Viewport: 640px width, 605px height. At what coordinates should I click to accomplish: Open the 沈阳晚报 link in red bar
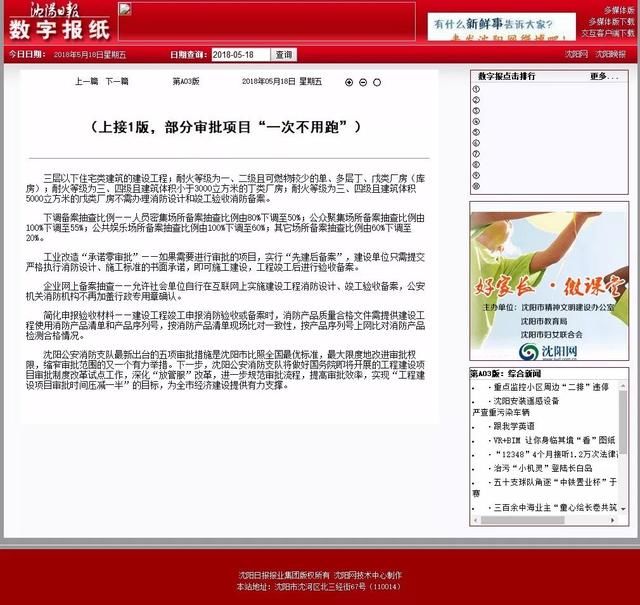[x=610, y=54]
